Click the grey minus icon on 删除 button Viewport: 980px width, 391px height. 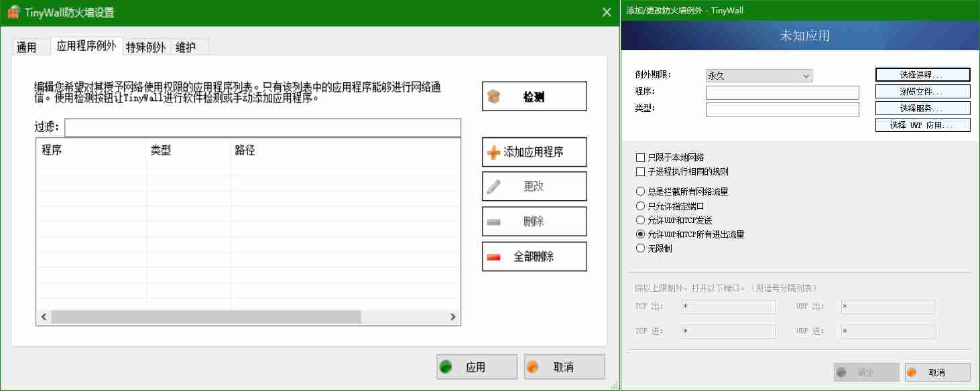[493, 222]
